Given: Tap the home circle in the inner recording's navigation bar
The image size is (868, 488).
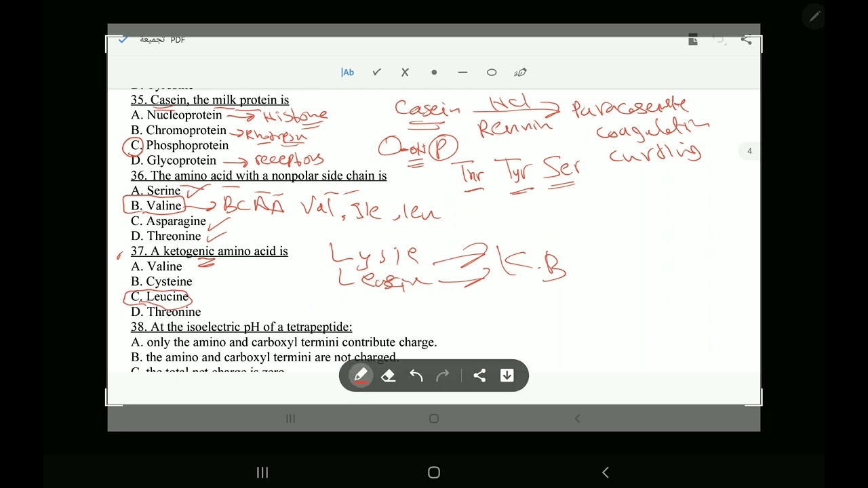Looking at the screenshot, I should [434, 419].
